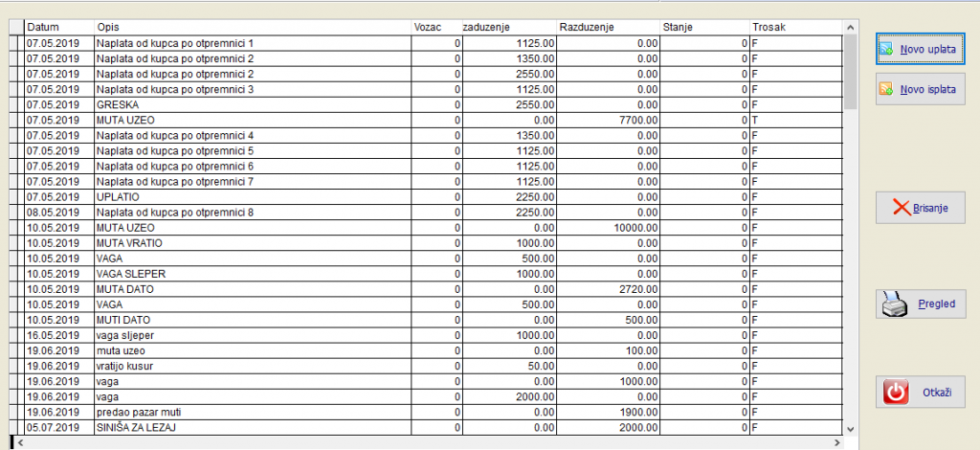This screenshot has width=980, height=450.
Task: Click the Novo isplata icon button
Action: click(x=886, y=89)
